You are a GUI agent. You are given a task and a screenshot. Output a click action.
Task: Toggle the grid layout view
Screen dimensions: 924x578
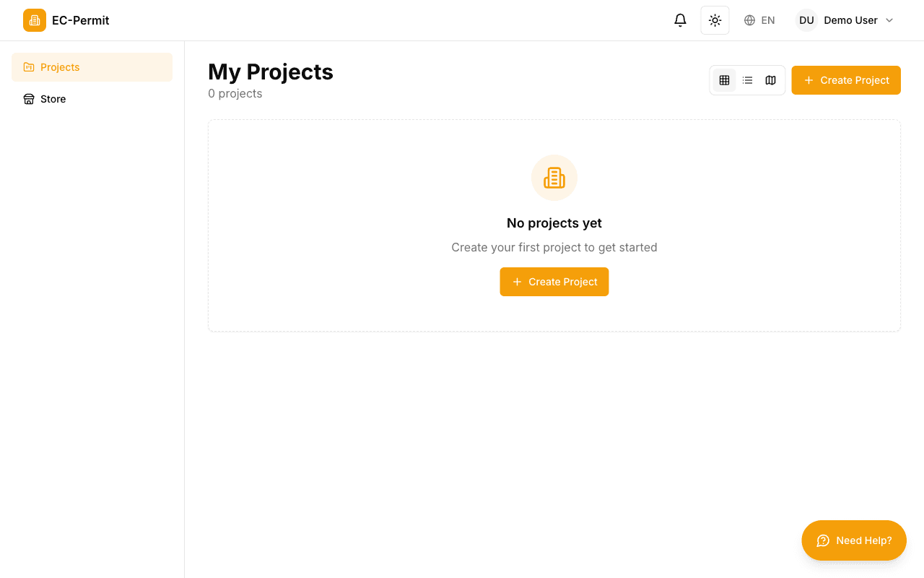coord(724,80)
